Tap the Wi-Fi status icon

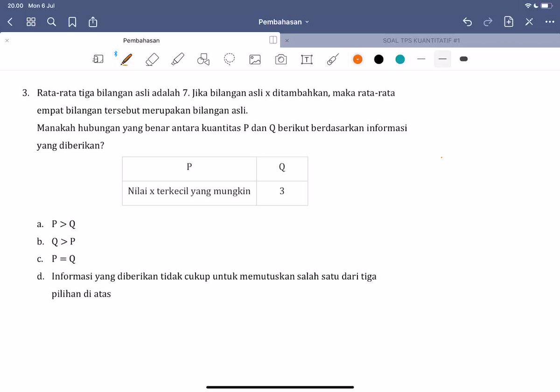pos(528,6)
